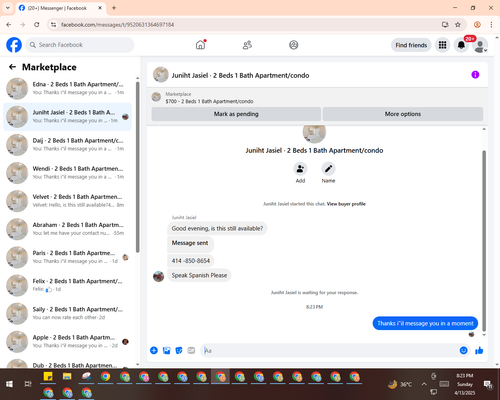Viewport: 500px width, 400px height.
Task: Focus the Search Facebook field
Action: [x=80, y=45]
